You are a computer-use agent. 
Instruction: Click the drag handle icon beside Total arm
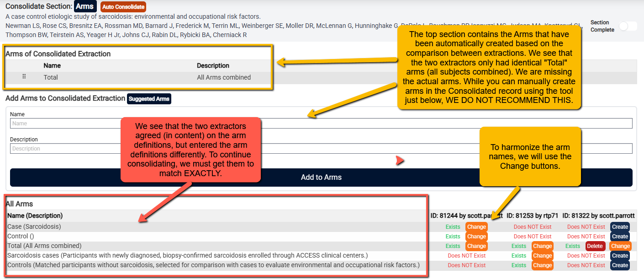click(24, 77)
